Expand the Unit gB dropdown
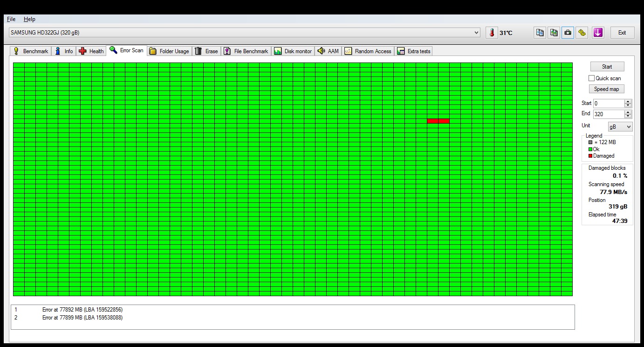The height and width of the screenshot is (347, 644). [620, 127]
